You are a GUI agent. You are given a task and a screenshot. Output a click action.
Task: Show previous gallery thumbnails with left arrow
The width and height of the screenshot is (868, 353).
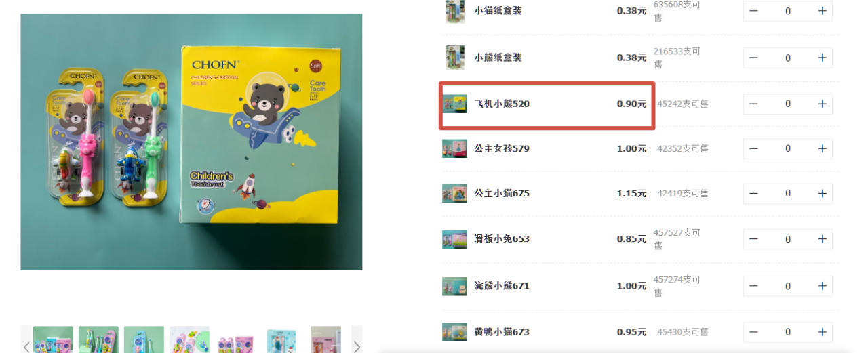tap(26, 346)
